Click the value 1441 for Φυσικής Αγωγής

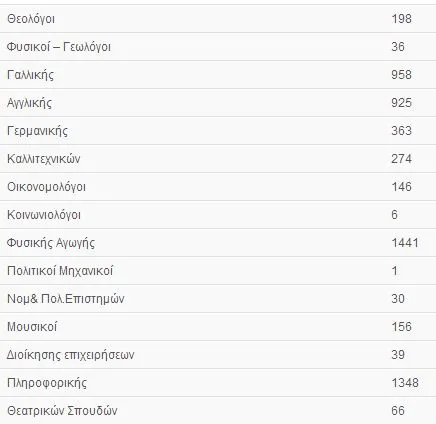pyautogui.click(x=405, y=243)
